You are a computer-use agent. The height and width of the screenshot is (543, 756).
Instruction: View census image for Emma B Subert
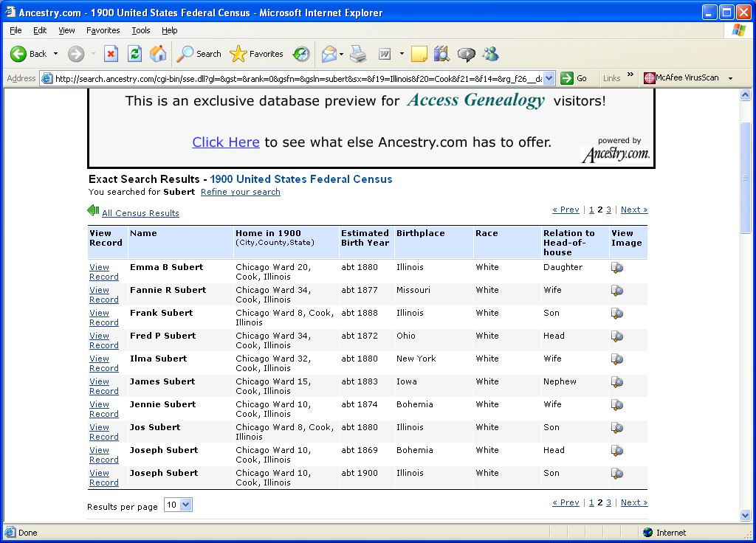pos(617,268)
